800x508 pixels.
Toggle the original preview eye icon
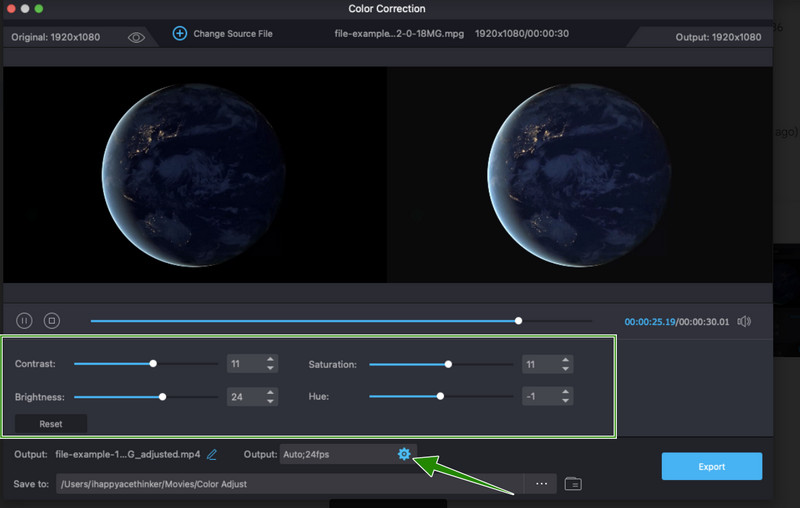pos(137,37)
